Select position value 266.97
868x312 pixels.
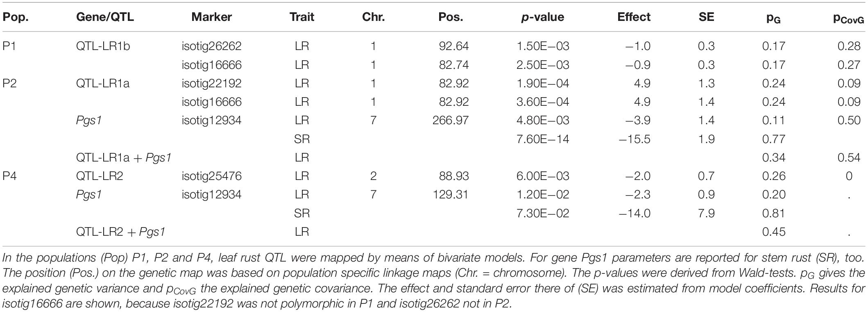click(450, 120)
